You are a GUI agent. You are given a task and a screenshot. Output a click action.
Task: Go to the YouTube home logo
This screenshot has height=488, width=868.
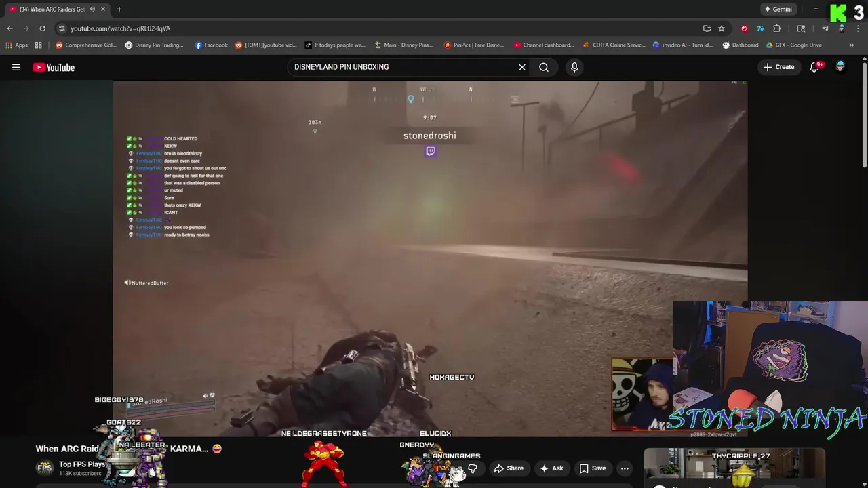(54, 67)
